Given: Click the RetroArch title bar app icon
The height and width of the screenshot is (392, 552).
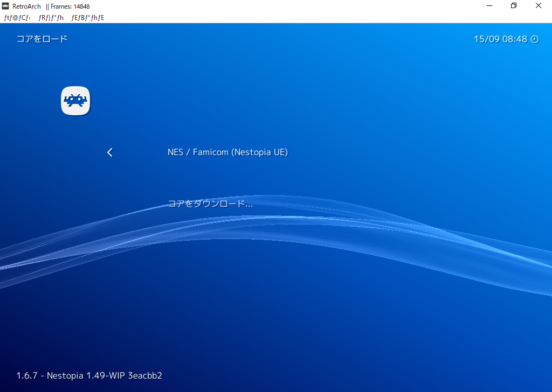Looking at the screenshot, I should click(5, 6).
